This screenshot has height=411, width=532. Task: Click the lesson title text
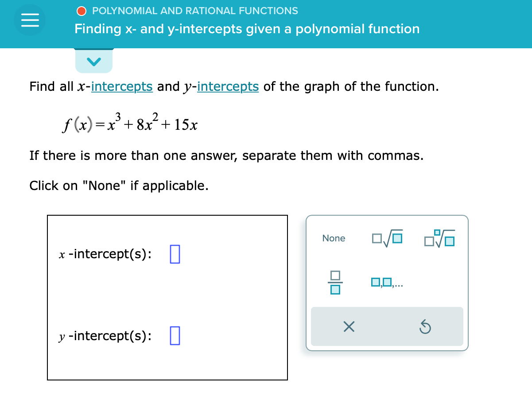pos(247,29)
